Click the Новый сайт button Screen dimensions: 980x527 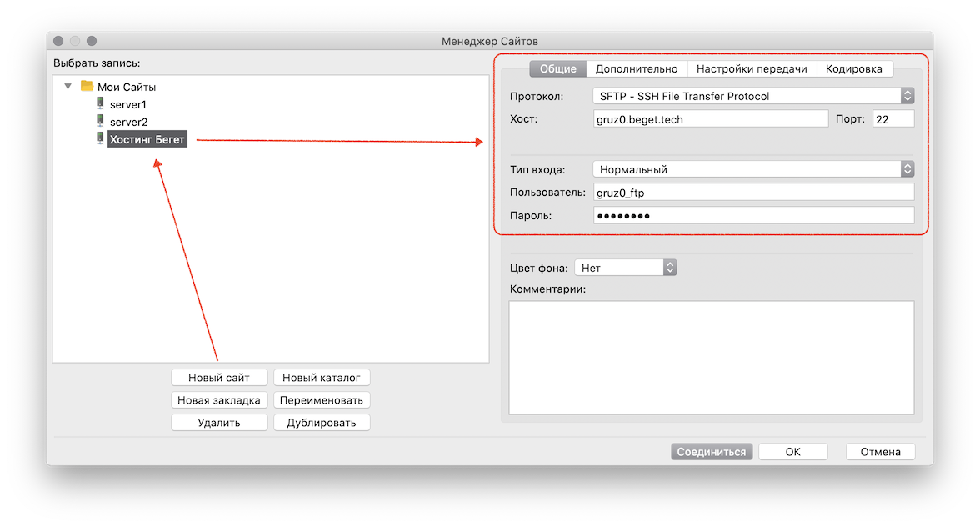pyautogui.click(x=219, y=378)
